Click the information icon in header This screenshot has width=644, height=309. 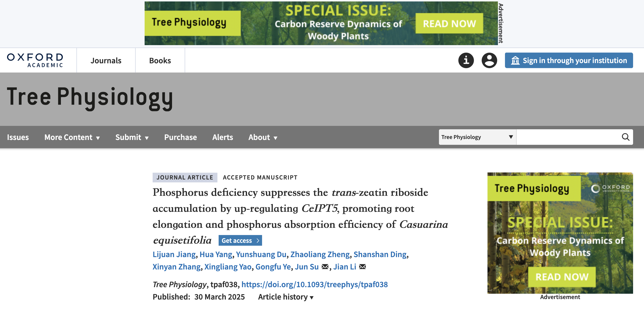[466, 60]
